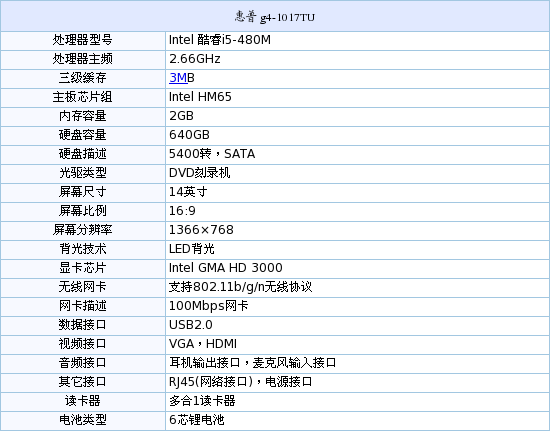Click the label 主板芯片组
The height and width of the screenshot is (431, 550).
(82, 97)
